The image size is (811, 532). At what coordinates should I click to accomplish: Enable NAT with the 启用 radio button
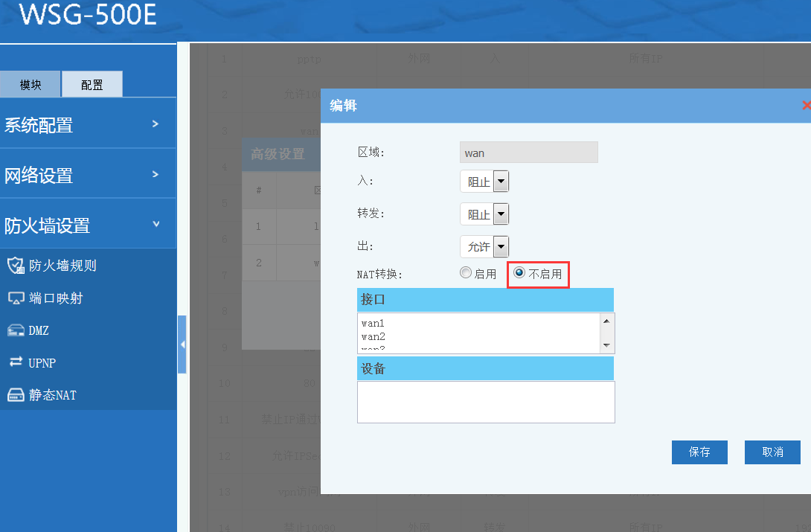tap(467, 273)
